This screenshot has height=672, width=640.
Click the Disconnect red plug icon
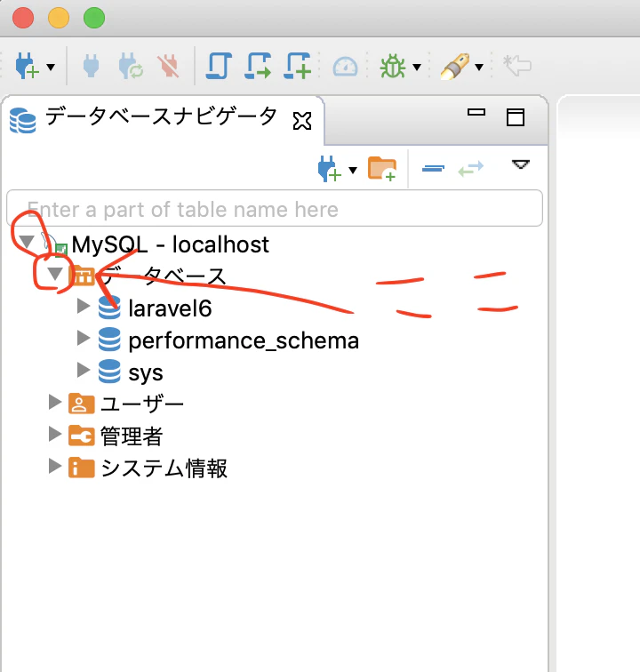169,66
